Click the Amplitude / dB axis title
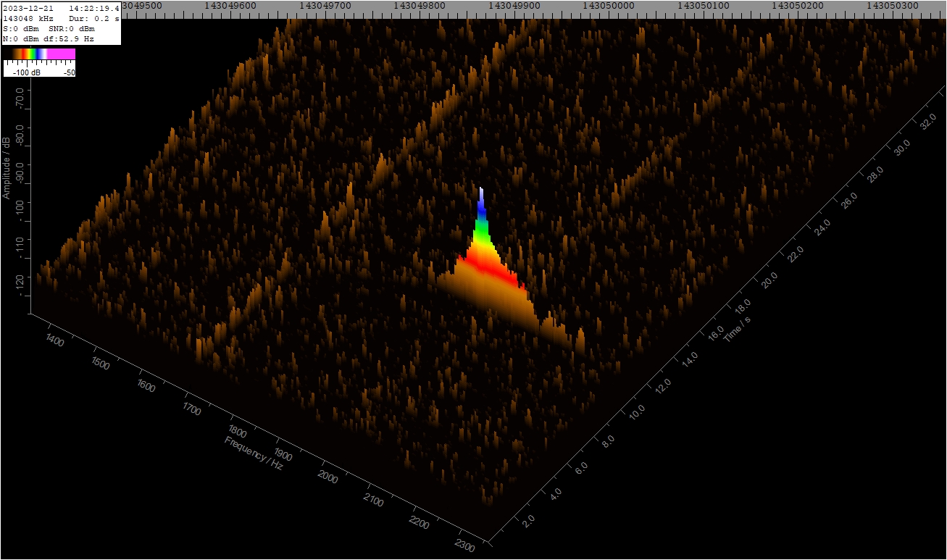Image resolution: width=947 pixels, height=560 pixels. [x=6, y=167]
